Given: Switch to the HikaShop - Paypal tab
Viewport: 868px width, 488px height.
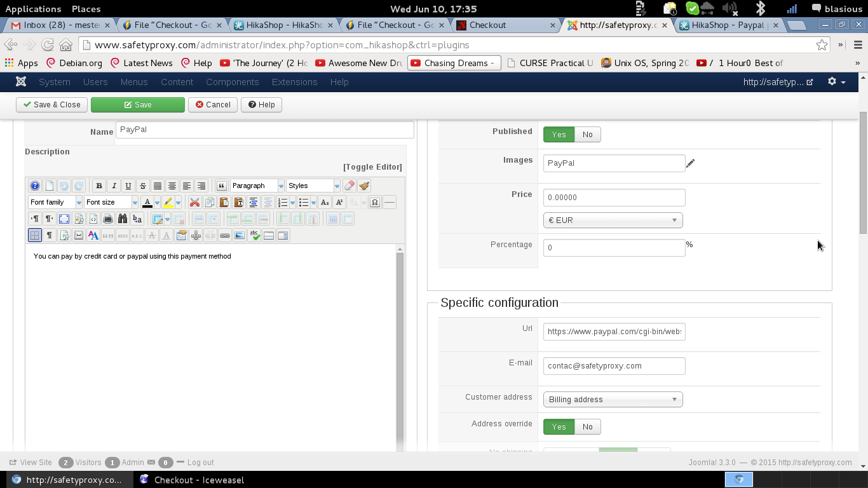Looking at the screenshot, I should [729, 25].
